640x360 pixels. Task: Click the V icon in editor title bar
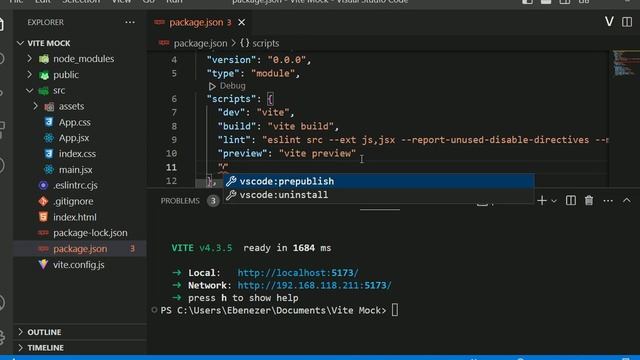click(609, 22)
